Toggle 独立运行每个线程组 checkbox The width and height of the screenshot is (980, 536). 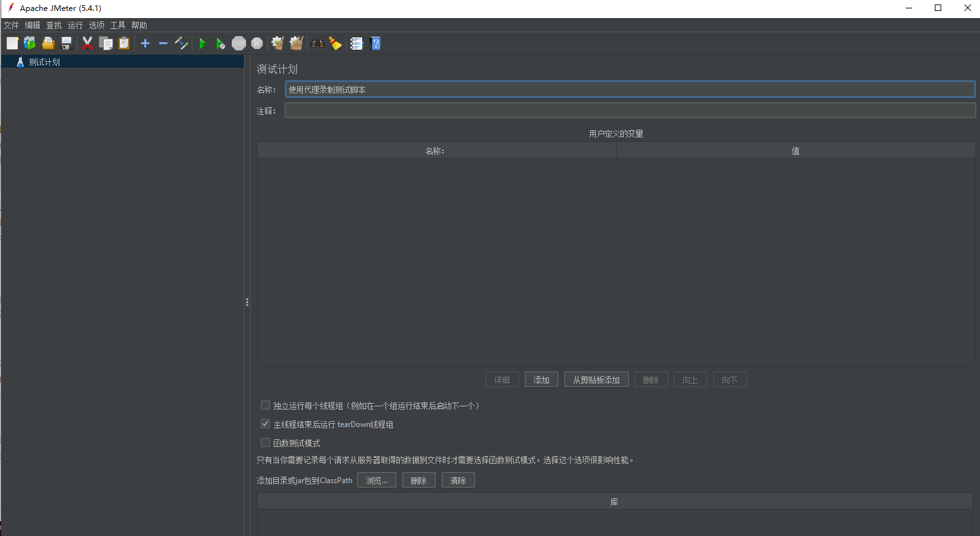tap(265, 405)
